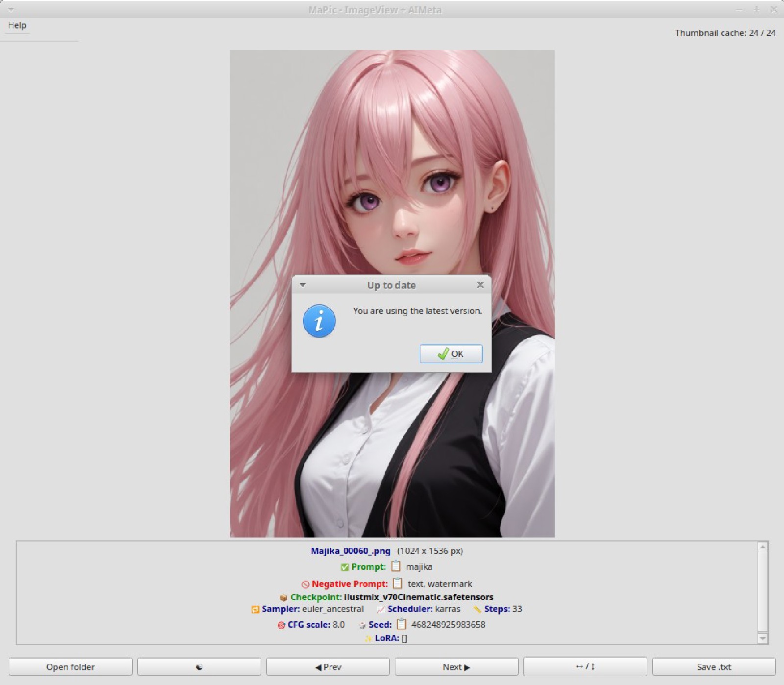Click the LoRA sparkle icon
Image resolution: width=784 pixels, height=685 pixels.
(x=368, y=638)
